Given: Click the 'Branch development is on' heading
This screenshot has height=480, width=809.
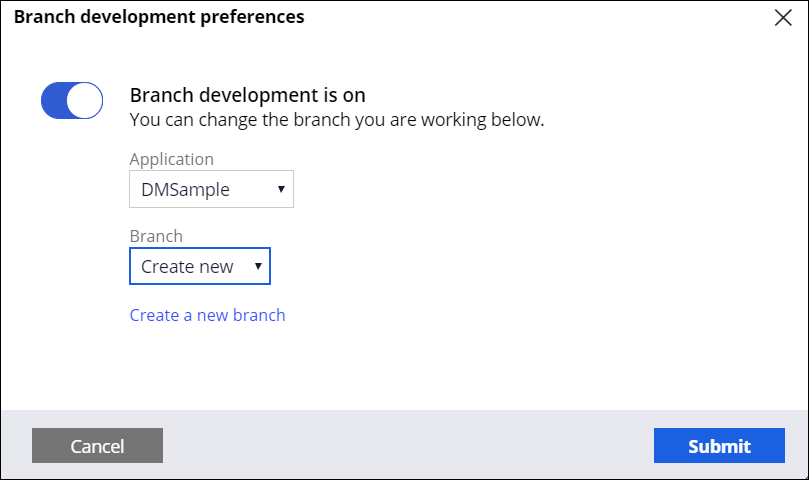Looking at the screenshot, I should tap(247, 96).
